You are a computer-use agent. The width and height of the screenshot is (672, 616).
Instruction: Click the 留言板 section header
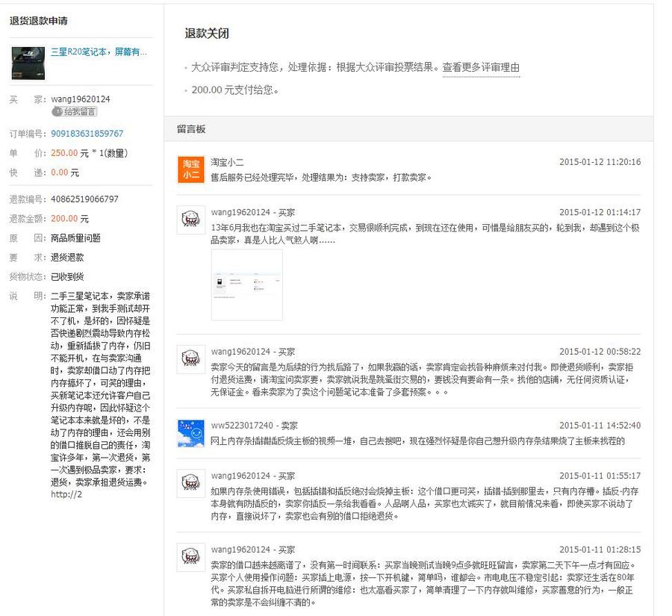click(x=191, y=129)
